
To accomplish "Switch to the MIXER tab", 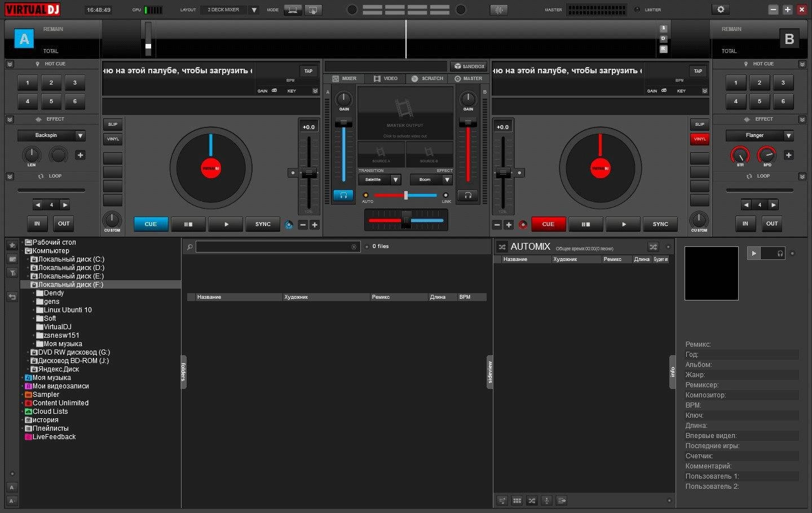I will coord(344,78).
